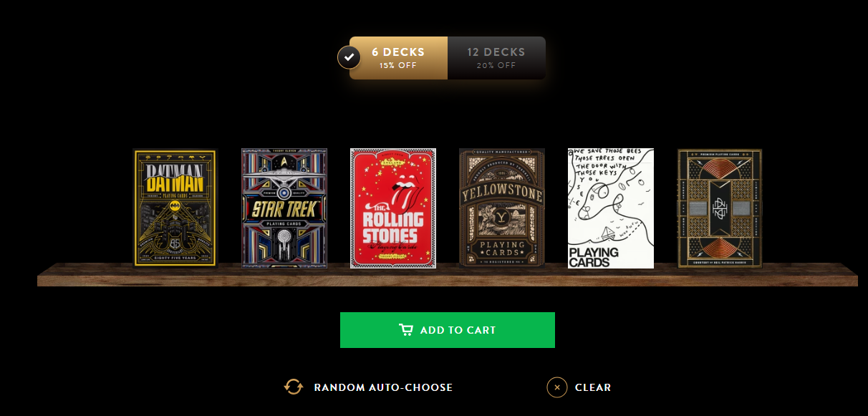Choose the black and gold Neil Patrick Harris deck
868x416 pixels.
(720, 208)
